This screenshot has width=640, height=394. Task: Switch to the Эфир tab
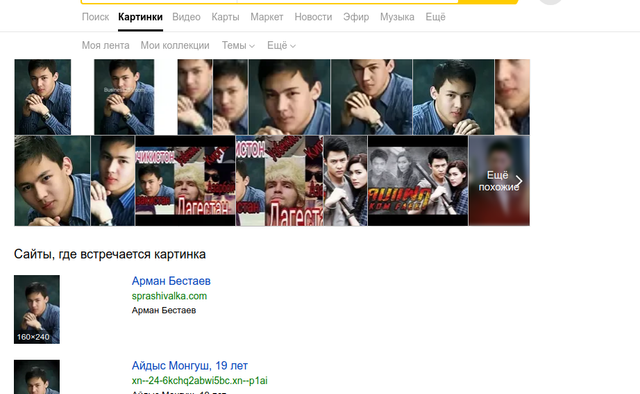[x=356, y=17]
